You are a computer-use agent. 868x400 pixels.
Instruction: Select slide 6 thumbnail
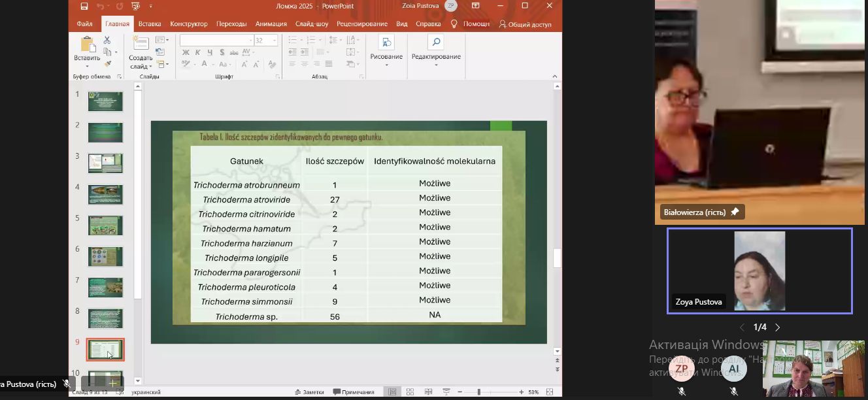(105, 256)
